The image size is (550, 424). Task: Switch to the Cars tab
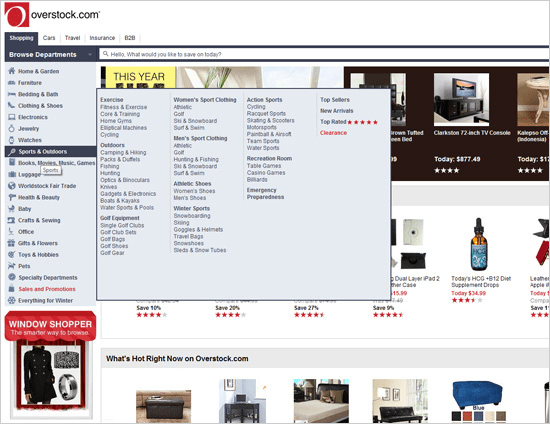click(x=49, y=38)
